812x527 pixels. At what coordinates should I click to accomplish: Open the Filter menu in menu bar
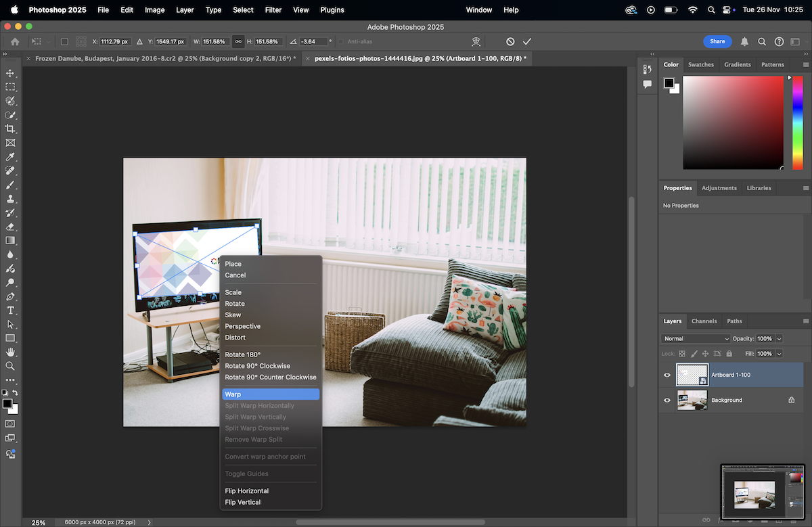[273, 10]
